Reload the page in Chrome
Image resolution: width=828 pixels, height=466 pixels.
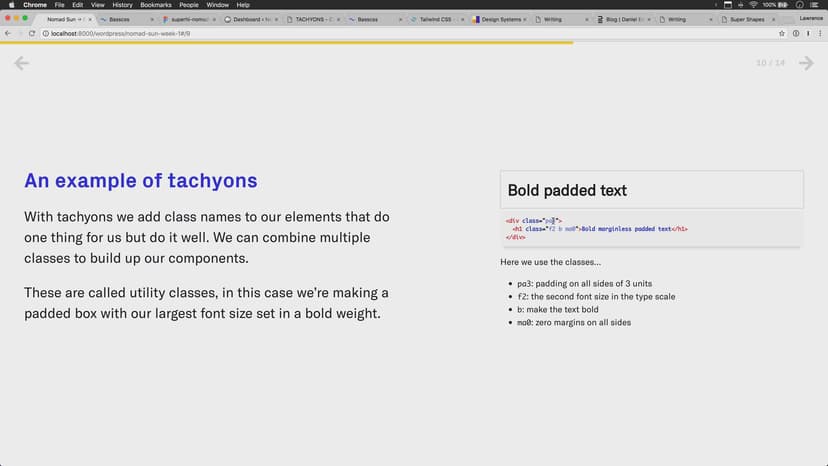(x=32, y=33)
